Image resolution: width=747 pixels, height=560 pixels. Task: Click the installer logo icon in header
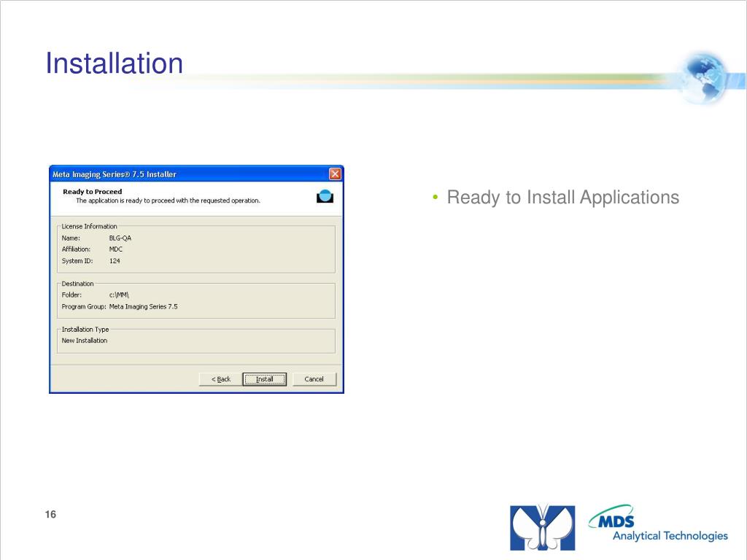coord(325,196)
